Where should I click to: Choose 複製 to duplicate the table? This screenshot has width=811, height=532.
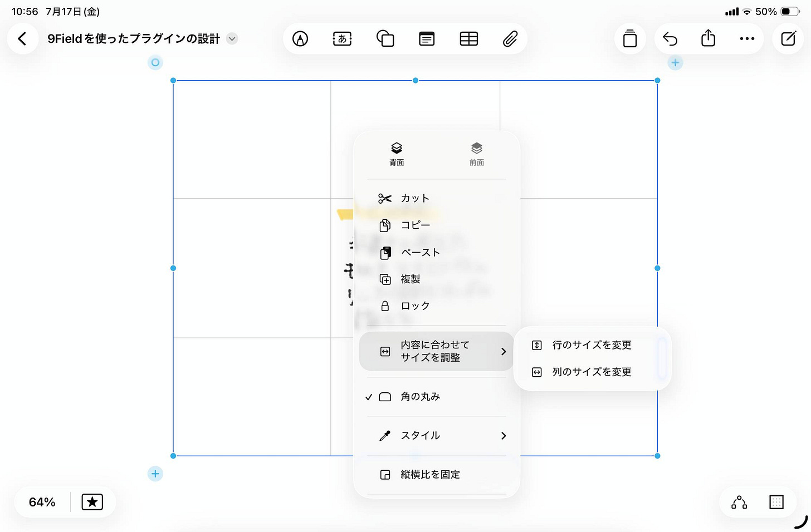[x=437, y=279]
